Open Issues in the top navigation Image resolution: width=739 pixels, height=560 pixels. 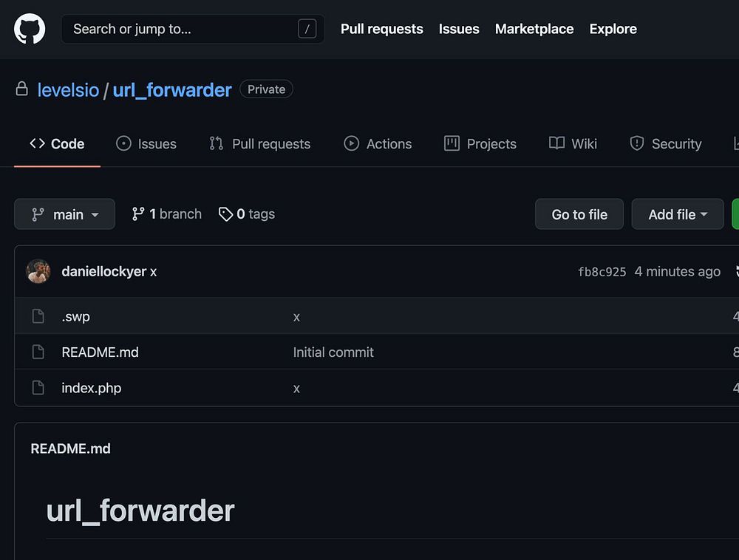point(459,30)
